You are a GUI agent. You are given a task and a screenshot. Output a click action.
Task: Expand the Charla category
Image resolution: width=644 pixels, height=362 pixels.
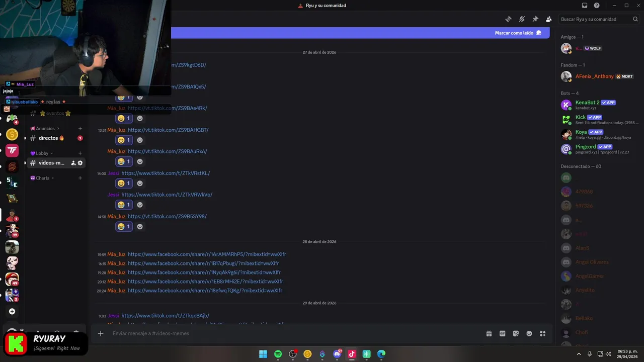42,178
